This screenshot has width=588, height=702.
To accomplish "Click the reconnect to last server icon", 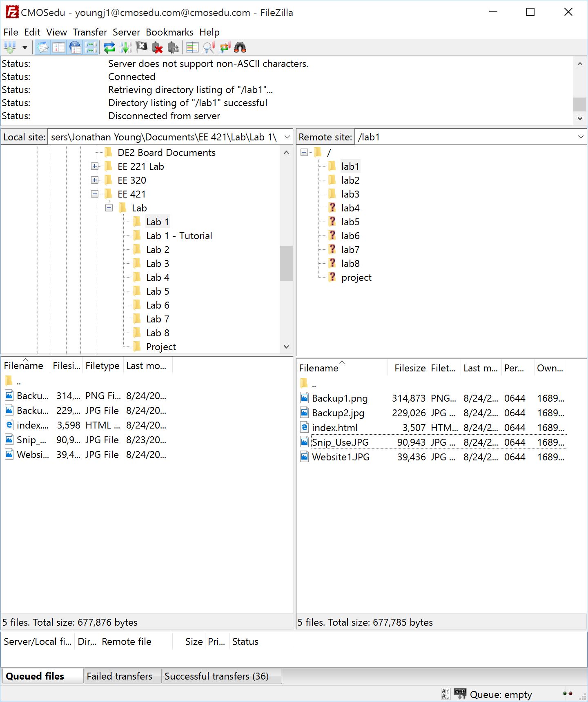I will [174, 48].
